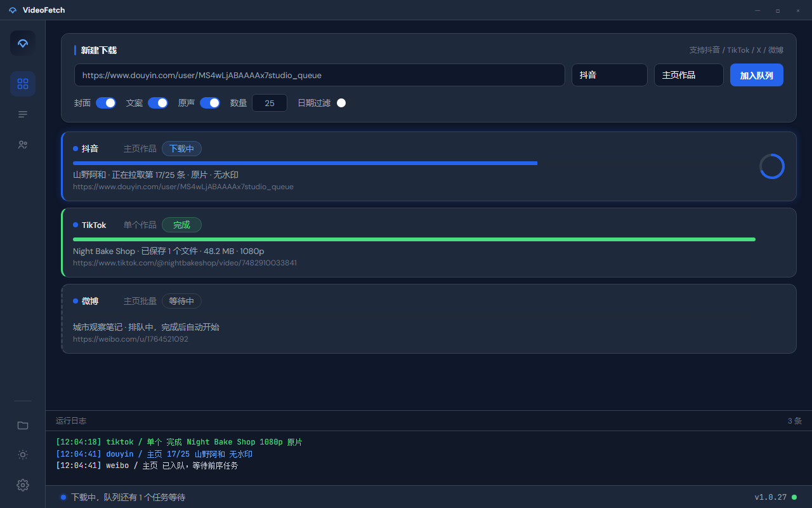Click the circular spinner on the 抖音 task
Viewport: 812px width, 508px height.
click(x=772, y=166)
